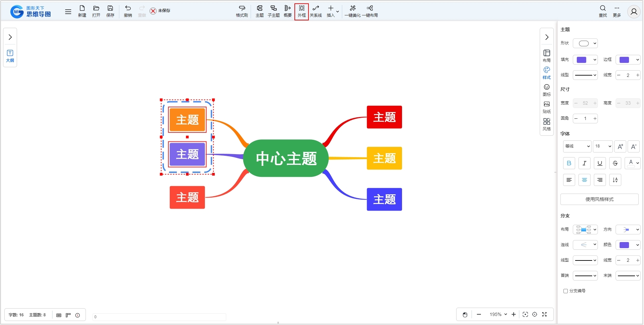Image resolution: width=644 pixels, height=325 pixels.
Task: Click the info icon in status bar
Action: (78, 315)
